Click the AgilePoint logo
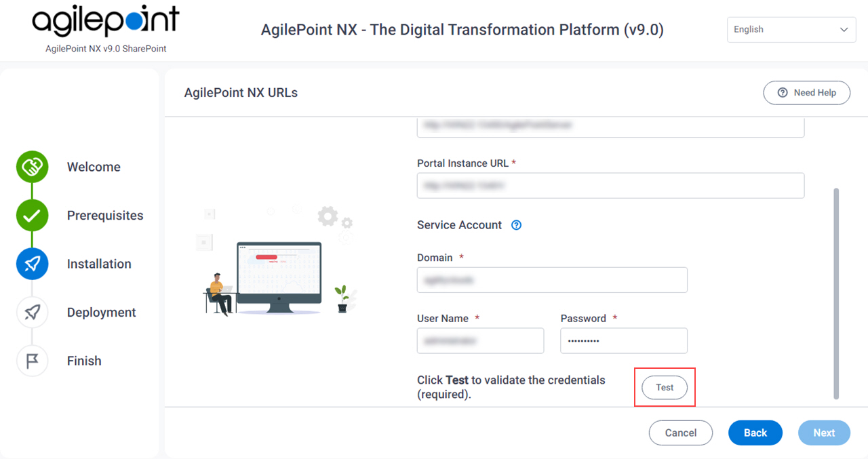 [x=106, y=22]
